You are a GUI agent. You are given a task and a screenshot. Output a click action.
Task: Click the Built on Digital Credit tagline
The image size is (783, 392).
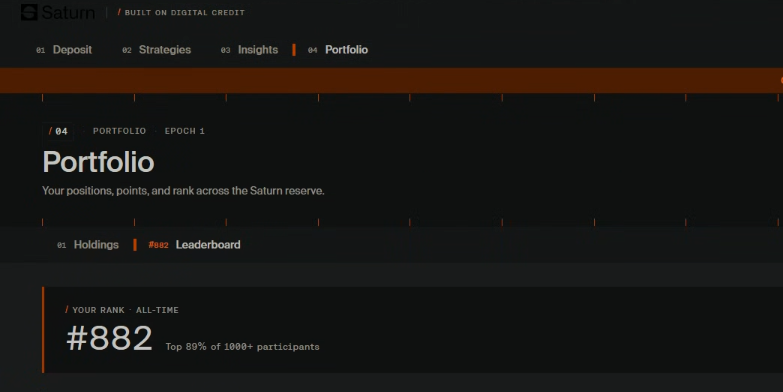[x=181, y=12]
